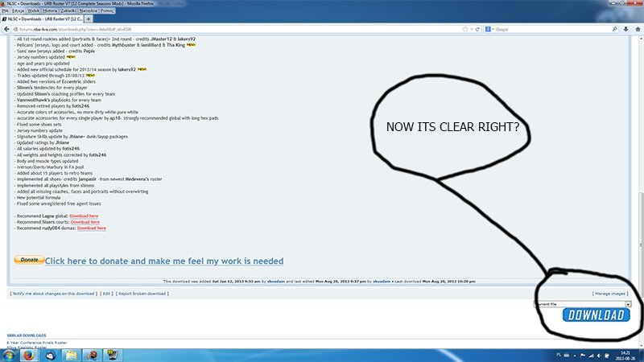Click the PL language indicator in tray
Screen dimensions: 644x362
coord(559,355)
